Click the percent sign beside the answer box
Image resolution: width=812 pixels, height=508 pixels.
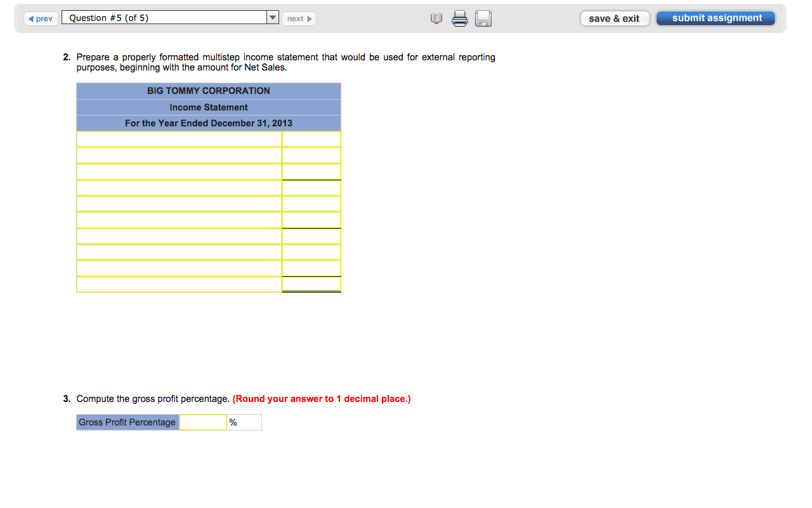coord(233,422)
